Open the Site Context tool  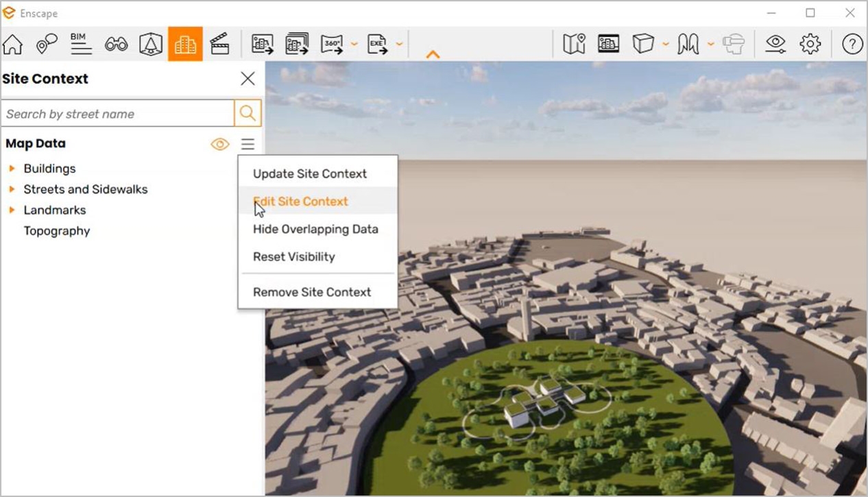(185, 43)
